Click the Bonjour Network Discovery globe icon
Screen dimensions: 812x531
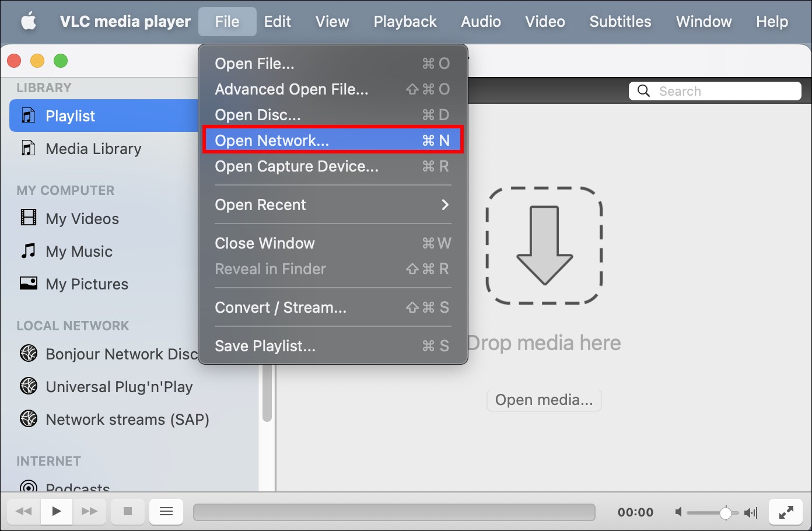pos(28,353)
